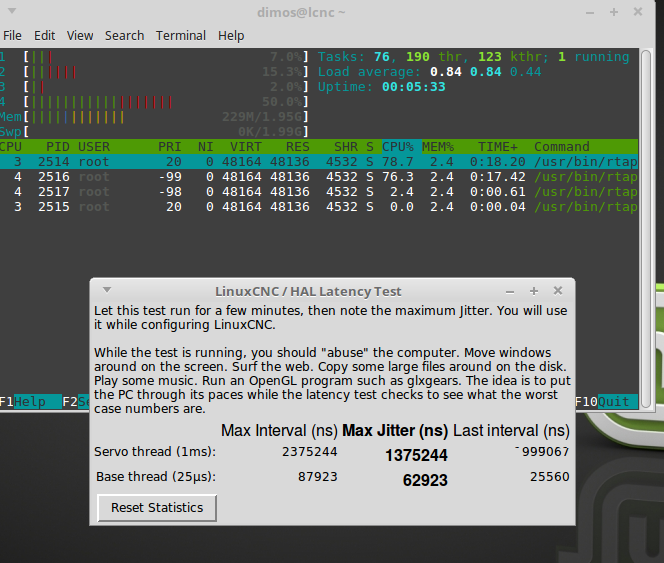Click the TIME+ column header in htop
This screenshot has height=563, width=664.
(x=498, y=147)
